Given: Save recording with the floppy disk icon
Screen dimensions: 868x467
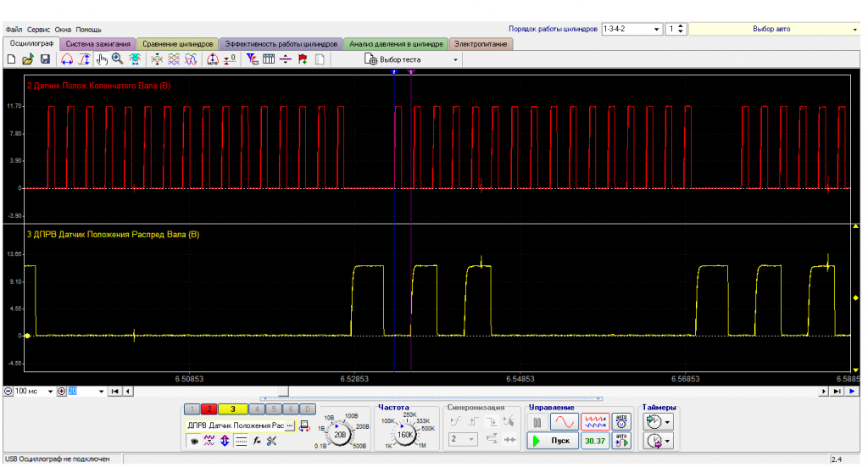Looking at the screenshot, I should click(45, 59).
